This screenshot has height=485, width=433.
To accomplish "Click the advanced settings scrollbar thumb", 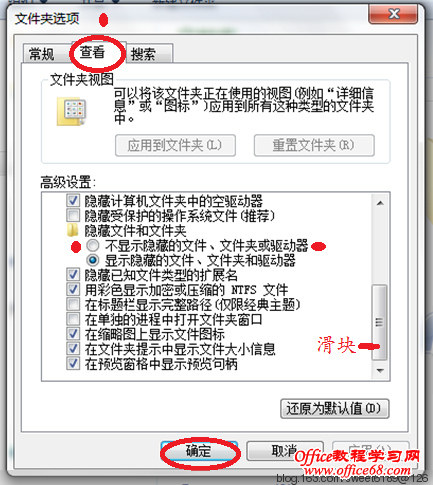I will tap(380, 322).
